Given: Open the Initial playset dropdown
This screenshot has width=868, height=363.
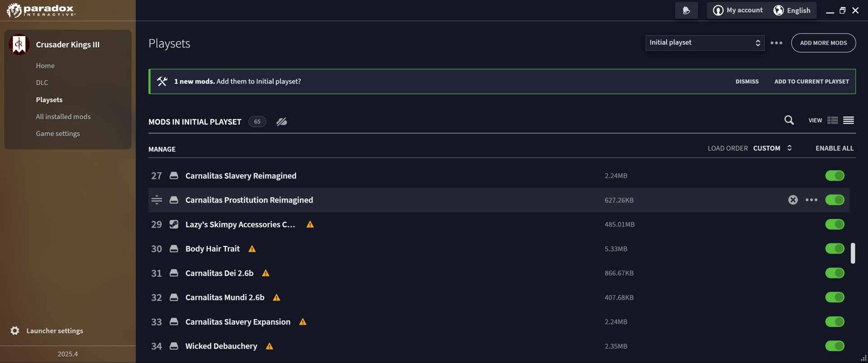Looking at the screenshot, I should click(705, 43).
